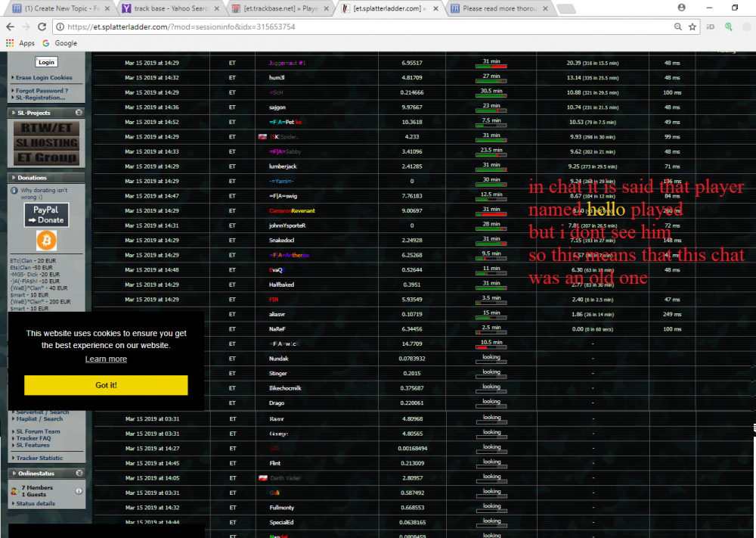The image size is (756, 538).
Task: Open the RTW/ET project banner
Action: (46, 128)
